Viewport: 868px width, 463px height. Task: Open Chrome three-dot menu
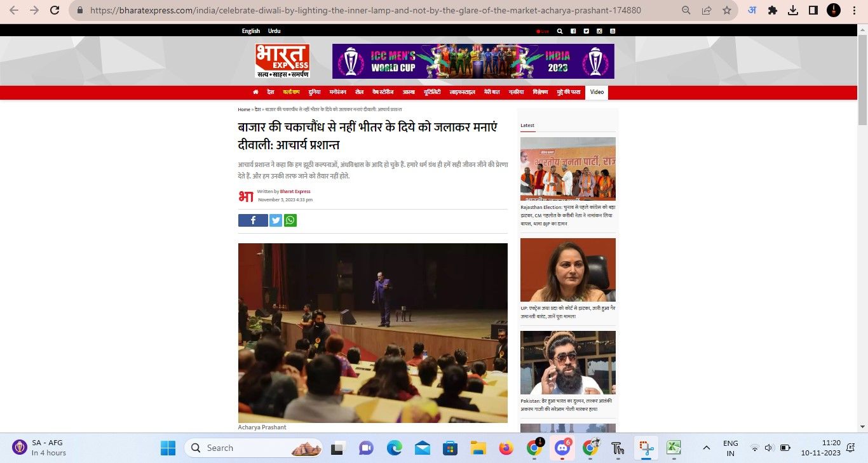pos(855,10)
